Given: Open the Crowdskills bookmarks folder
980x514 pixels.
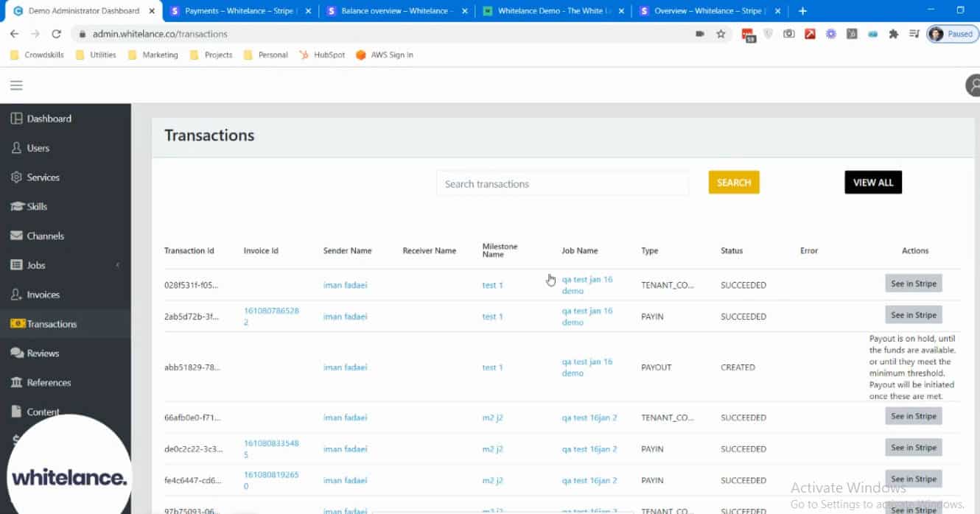Looking at the screenshot, I should [37, 54].
